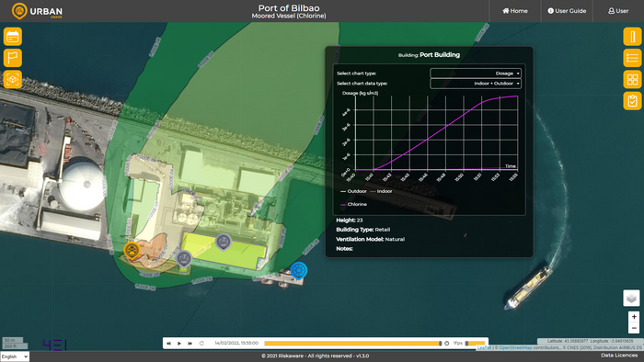Open the Indoor + Outdoor data type dropdown

click(476, 84)
